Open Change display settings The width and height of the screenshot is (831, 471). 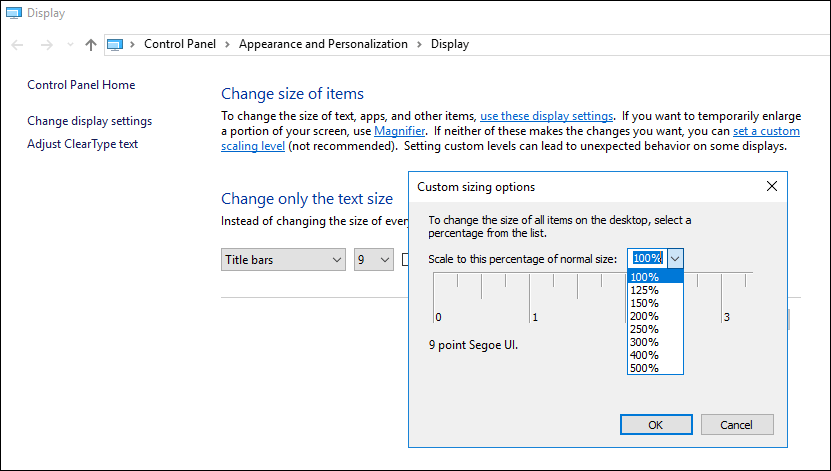point(89,121)
